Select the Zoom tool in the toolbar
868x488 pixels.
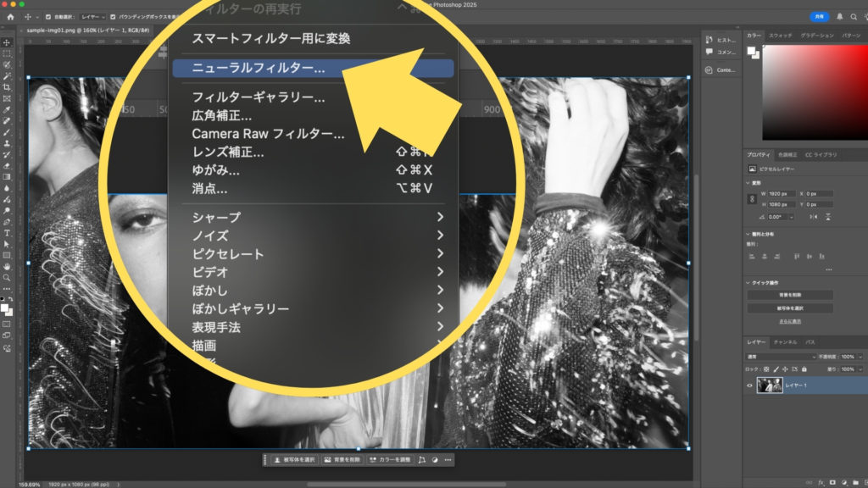click(x=7, y=277)
